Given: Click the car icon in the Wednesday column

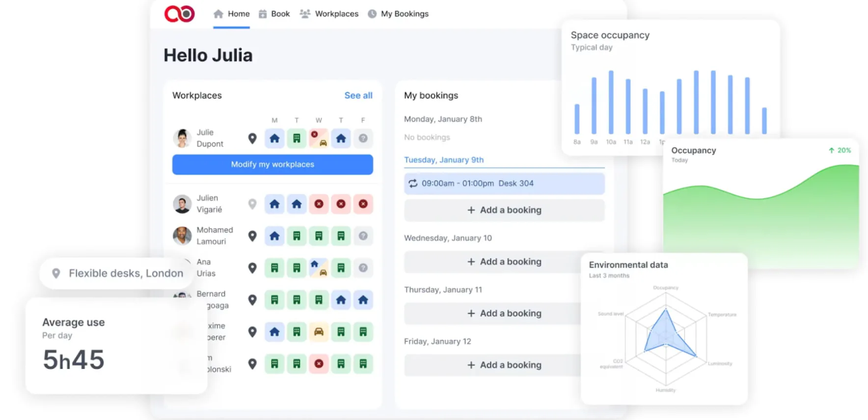Looking at the screenshot, I should [319, 332].
